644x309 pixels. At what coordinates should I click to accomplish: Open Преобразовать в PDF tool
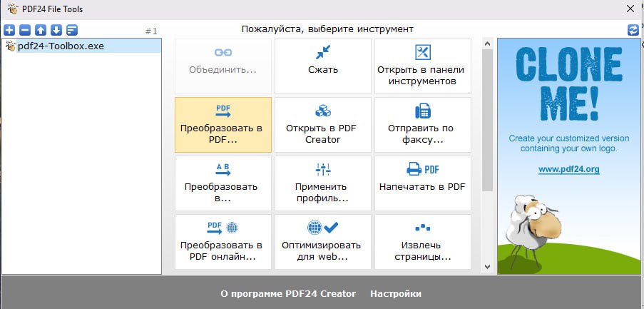click(x=223, y=125)
